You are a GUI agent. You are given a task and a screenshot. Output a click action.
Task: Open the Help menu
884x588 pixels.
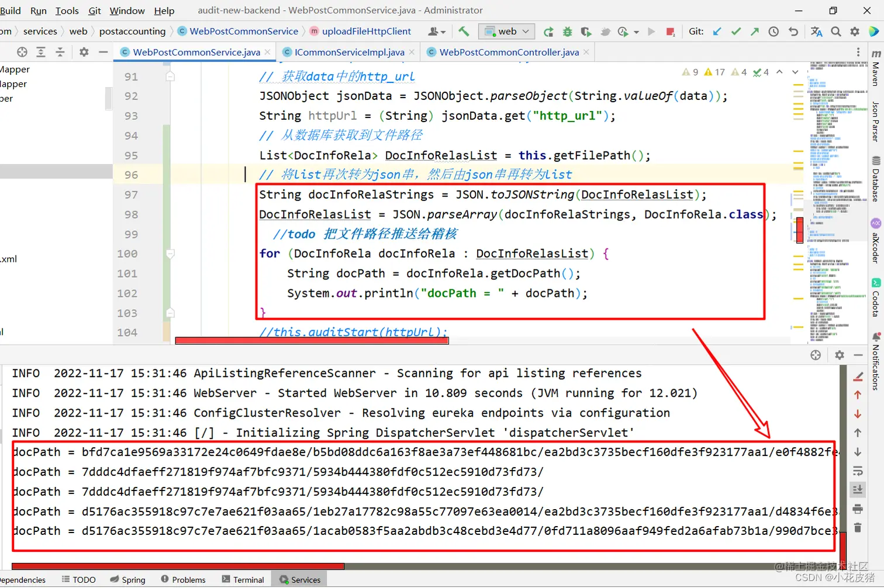[x=164, y=11]
